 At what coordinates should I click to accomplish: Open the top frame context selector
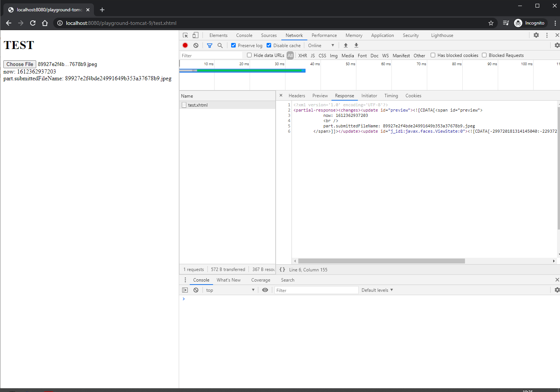point(230,290)
